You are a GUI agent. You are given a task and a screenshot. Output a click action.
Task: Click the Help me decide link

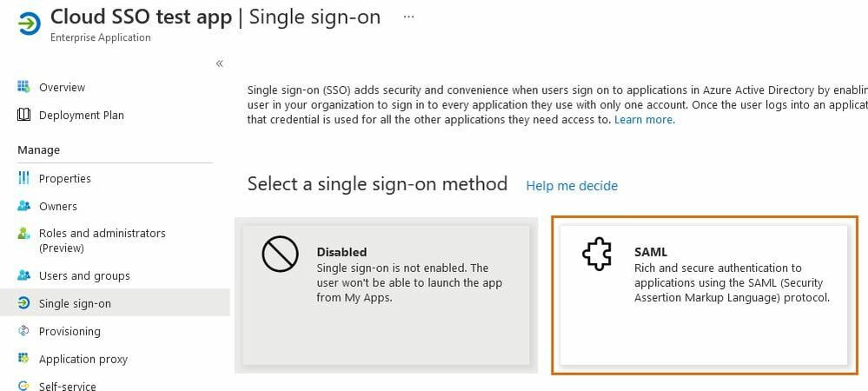[x=572, y=185]
